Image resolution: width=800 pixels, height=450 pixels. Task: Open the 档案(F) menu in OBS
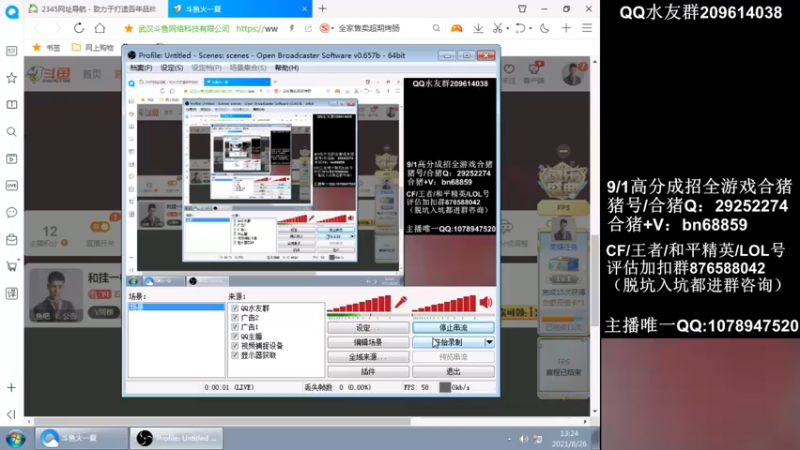[x=141, y=67]
